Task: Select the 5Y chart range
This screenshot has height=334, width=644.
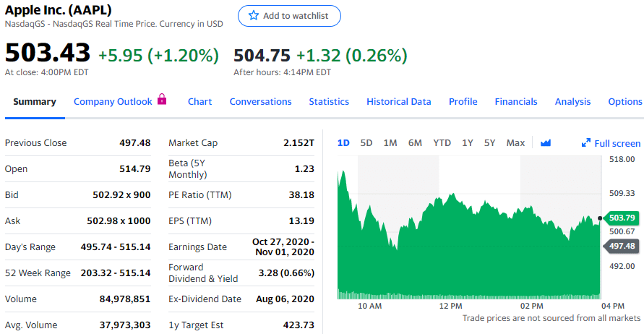Action: [489, 143]
